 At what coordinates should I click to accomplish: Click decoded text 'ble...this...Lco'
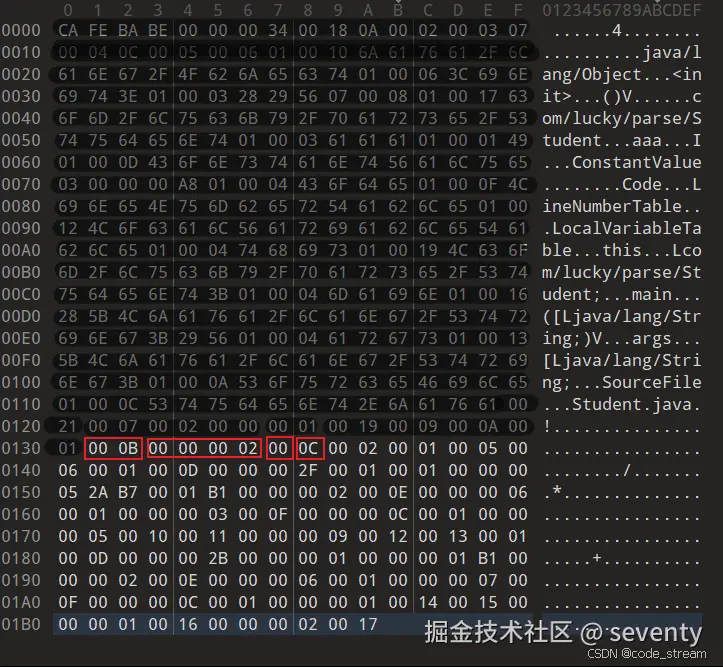622,250
